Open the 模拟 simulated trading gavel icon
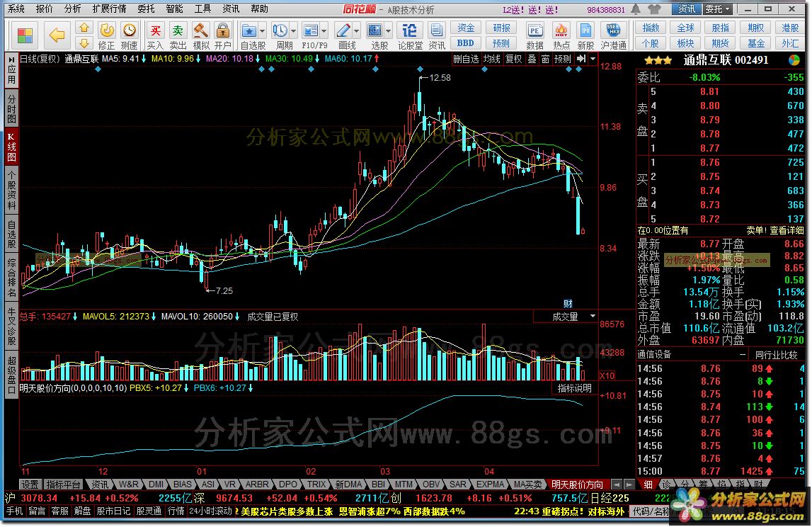Screen dimensions: 812x527 click(x=200, y=36)
